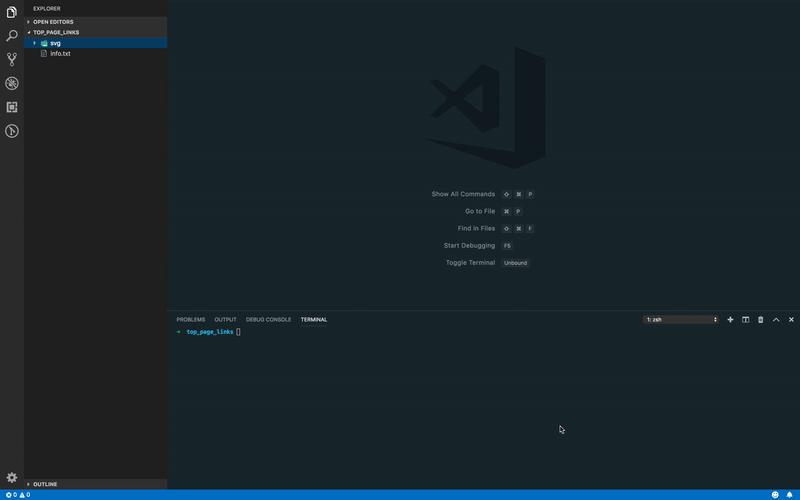The height and width of the screenshot is (500, 800).
Task: Click the Explorer panel title
Action: click(47, 9)
